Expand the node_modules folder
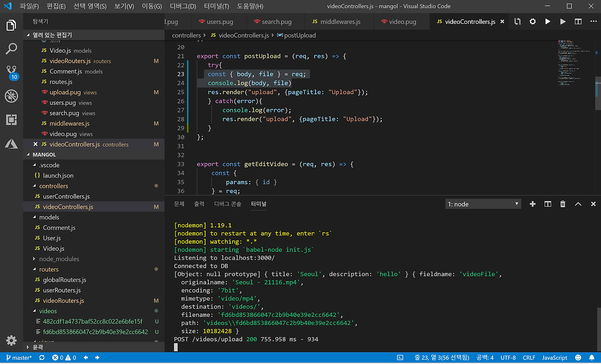Viewport: 601px width, 364px height. (x=59, y=259)
